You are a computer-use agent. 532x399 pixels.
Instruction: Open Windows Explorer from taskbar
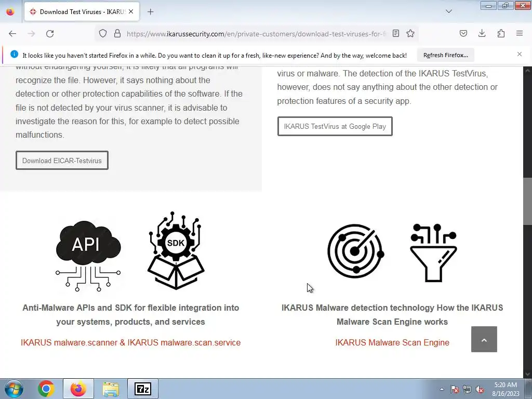point(111,389)
